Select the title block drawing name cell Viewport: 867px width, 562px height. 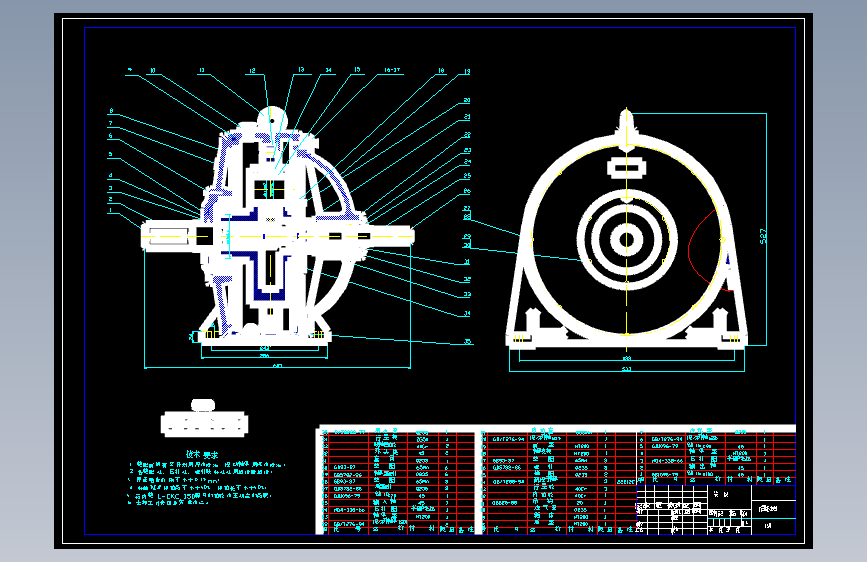(x=773, y=509)
